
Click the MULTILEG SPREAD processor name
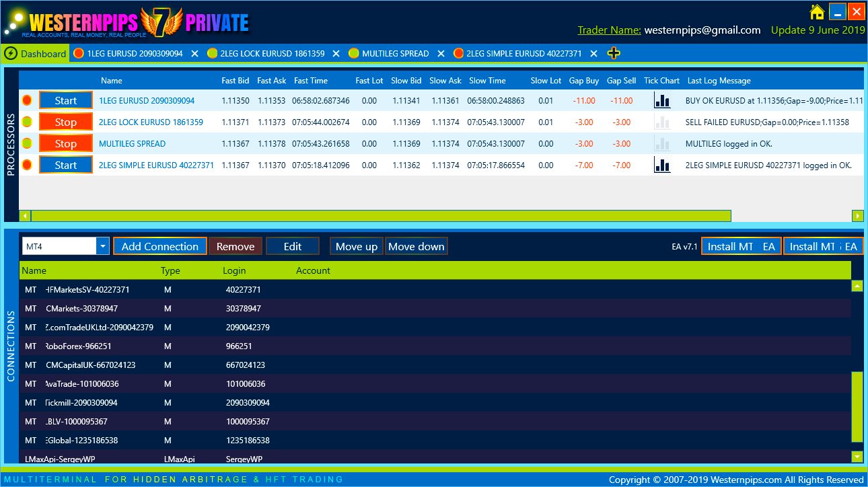tap(132, 144)
